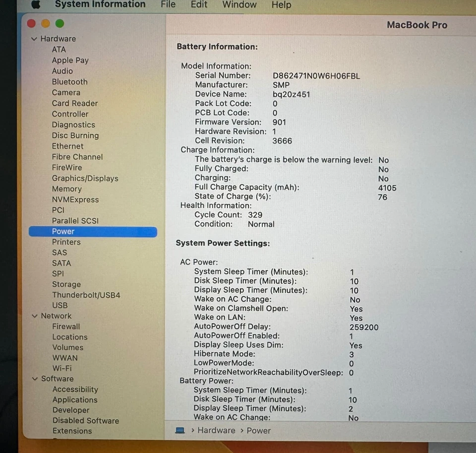Select Memory in the Hardware list

[x=67, y=189]
